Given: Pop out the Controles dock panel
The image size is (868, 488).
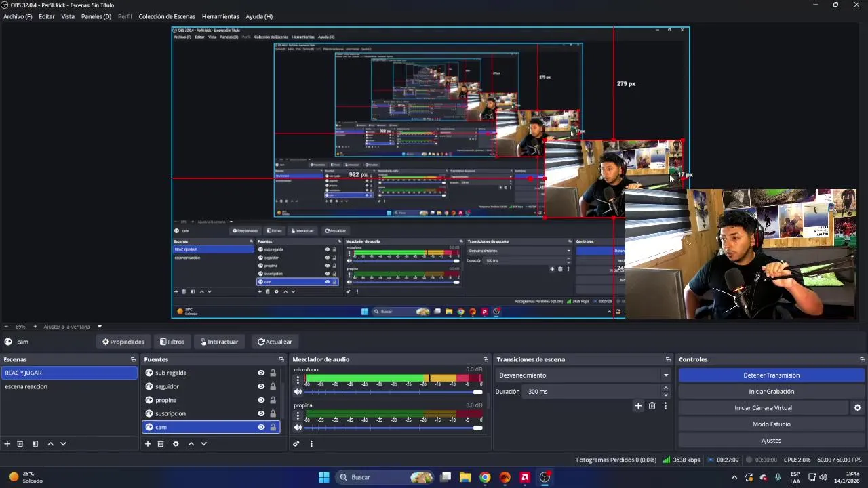Looking at the screenshot, I should [862, 359].
